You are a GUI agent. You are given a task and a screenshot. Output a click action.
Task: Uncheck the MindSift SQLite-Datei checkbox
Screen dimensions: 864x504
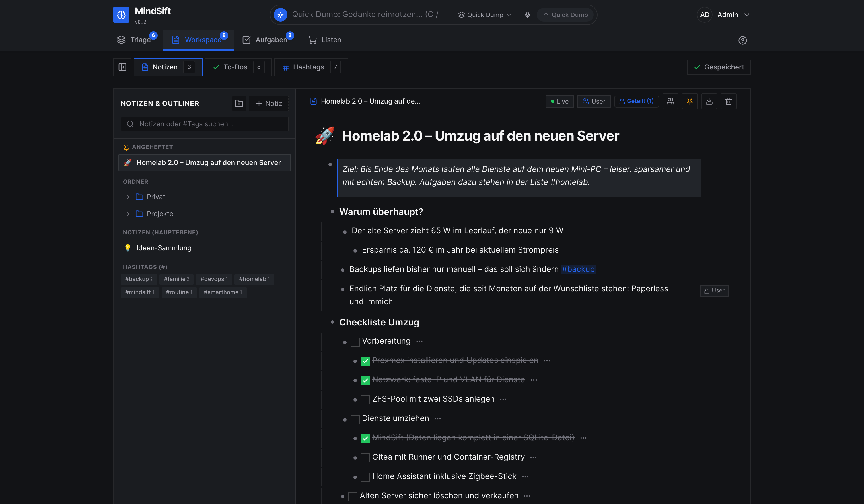click(365, 439)
